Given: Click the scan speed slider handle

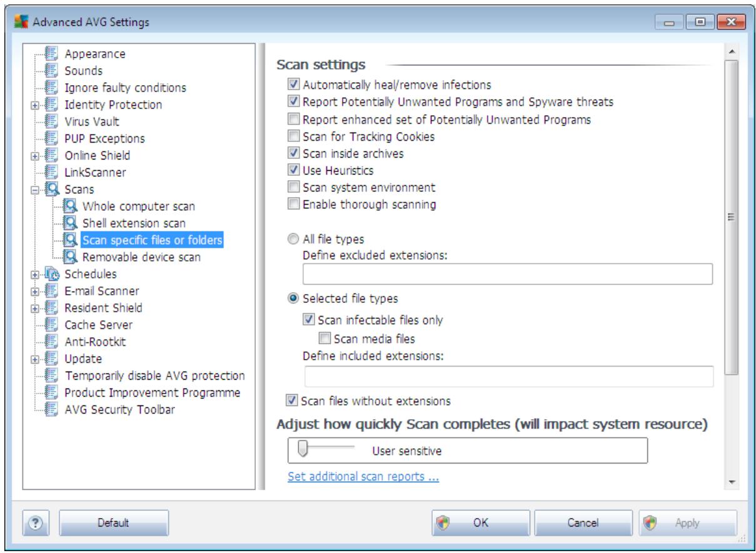Looking at the screenshot, I should [x=303, y=449].
